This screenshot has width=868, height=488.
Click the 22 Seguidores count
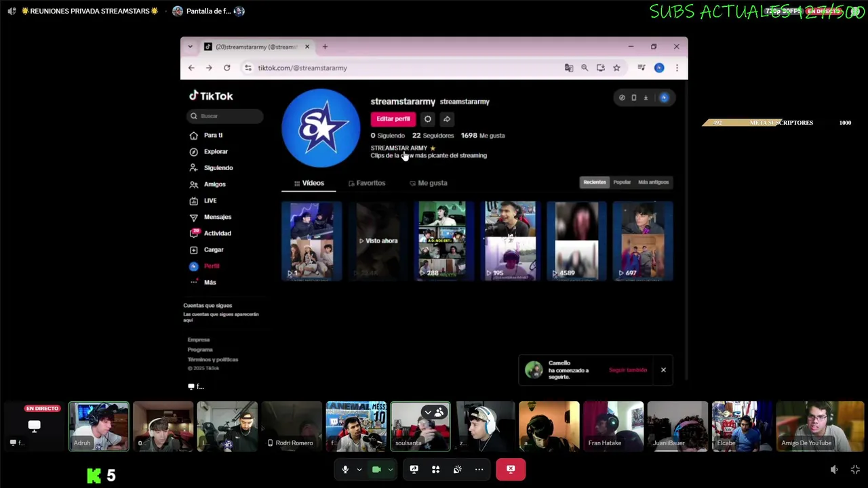click(433, 136)
